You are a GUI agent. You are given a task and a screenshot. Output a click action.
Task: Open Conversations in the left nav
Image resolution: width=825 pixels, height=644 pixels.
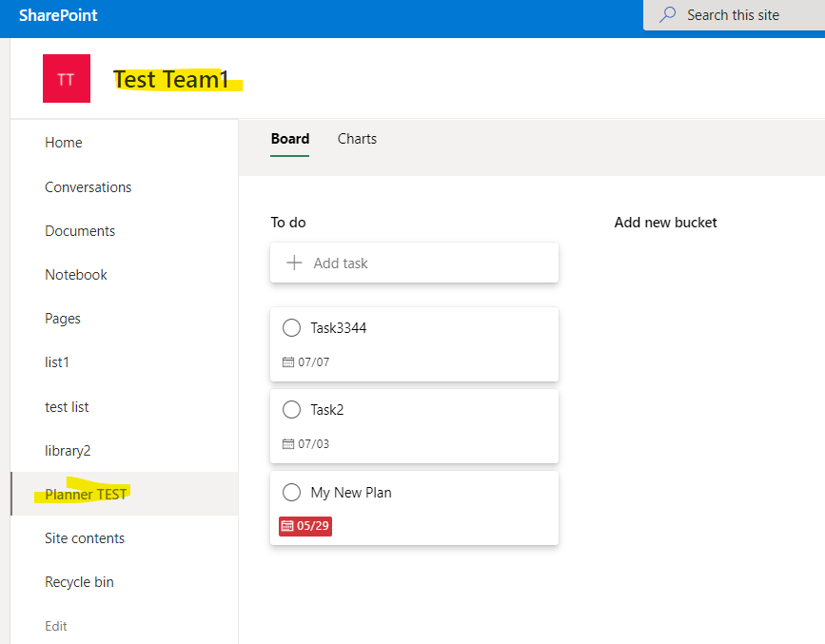pos(88,187)
